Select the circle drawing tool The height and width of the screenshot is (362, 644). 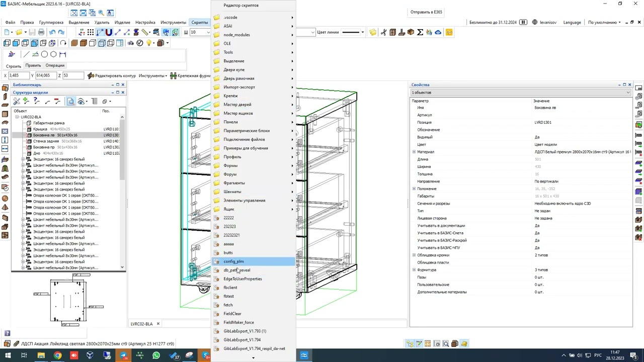[44, 54]
